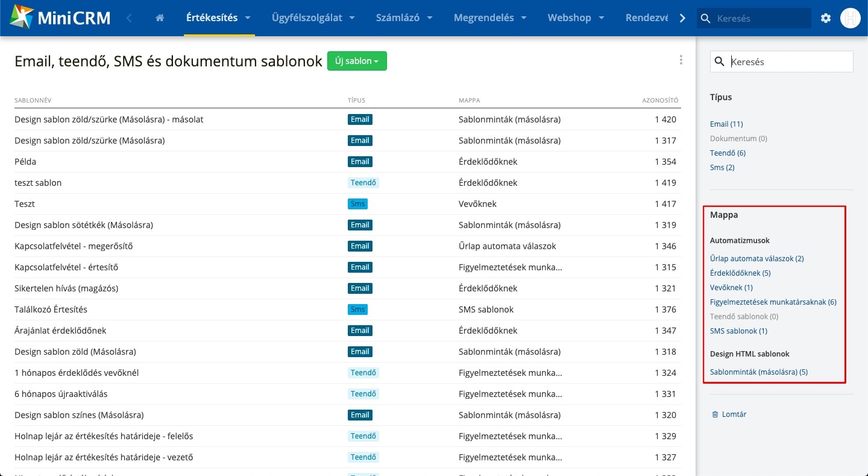This screenshot has height=476, width=868.
Task: Open Árajánlat érdeklődőnek template
Action: click(60, 331)
